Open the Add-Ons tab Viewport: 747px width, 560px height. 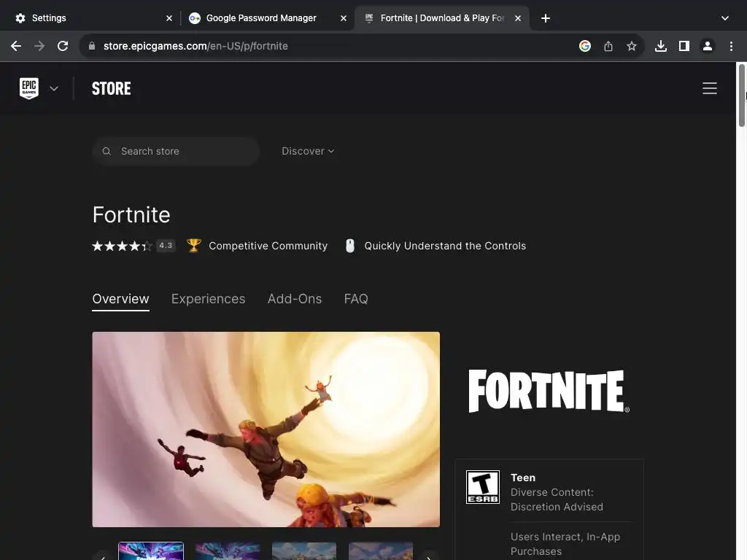(295, 299)
